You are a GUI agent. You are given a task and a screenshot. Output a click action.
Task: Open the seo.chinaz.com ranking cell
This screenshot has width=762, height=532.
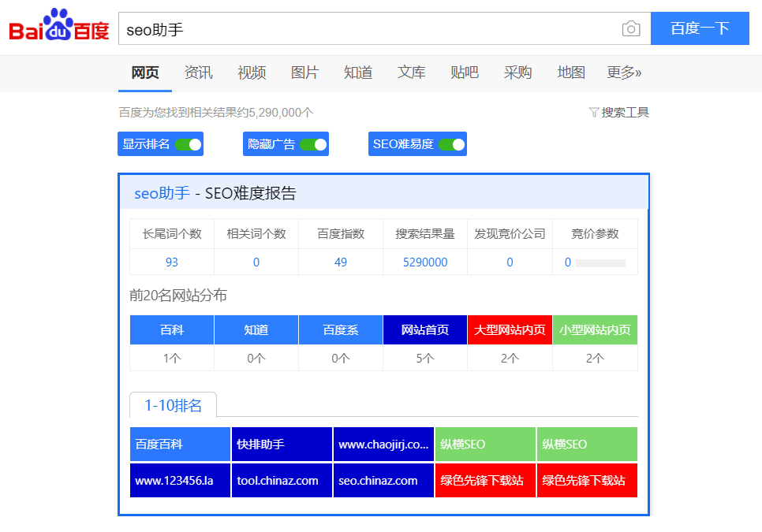click(383, 481)
